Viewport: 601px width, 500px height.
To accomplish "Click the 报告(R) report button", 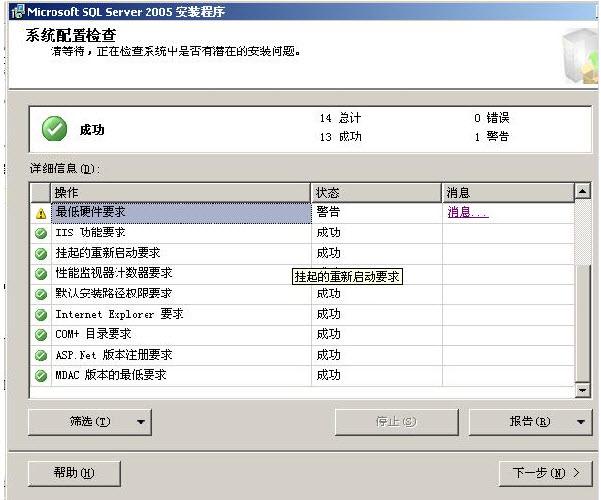I will click(530, 422).
